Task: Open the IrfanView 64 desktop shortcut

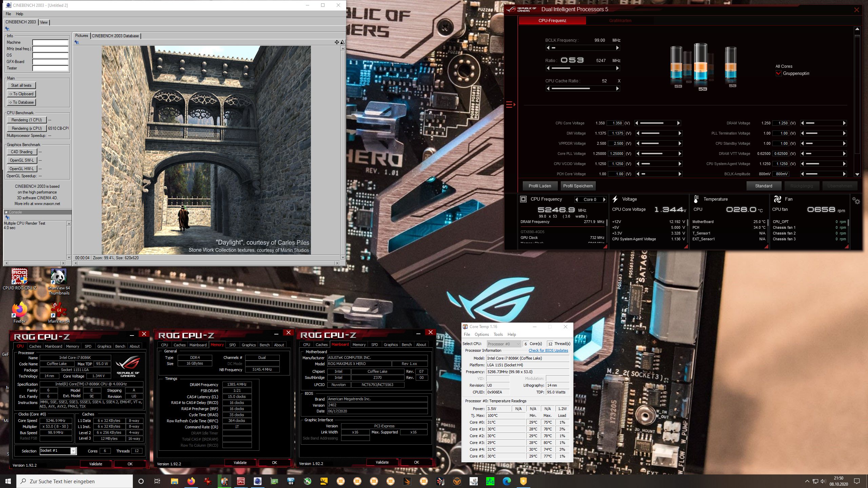Action: 59,312
